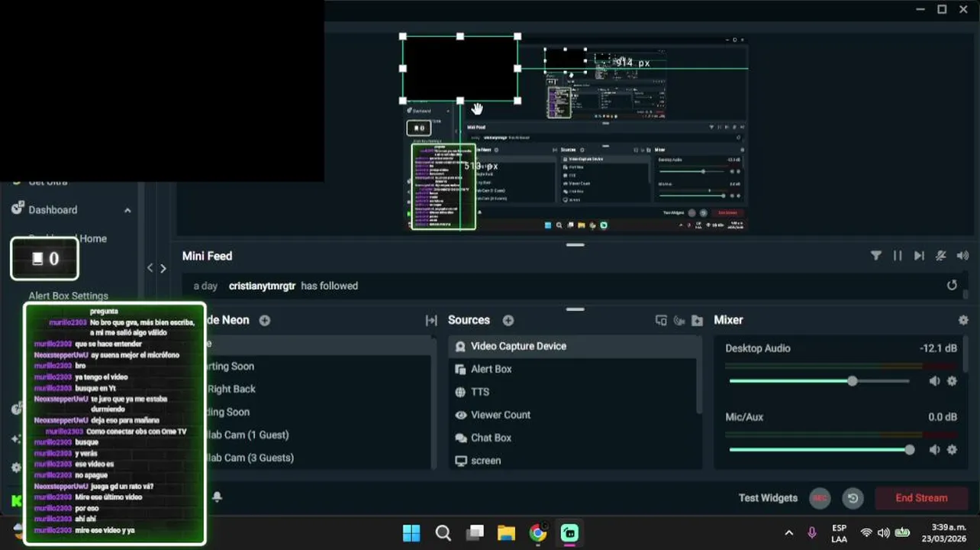Toggle recording with the REC button

[820, 498]
